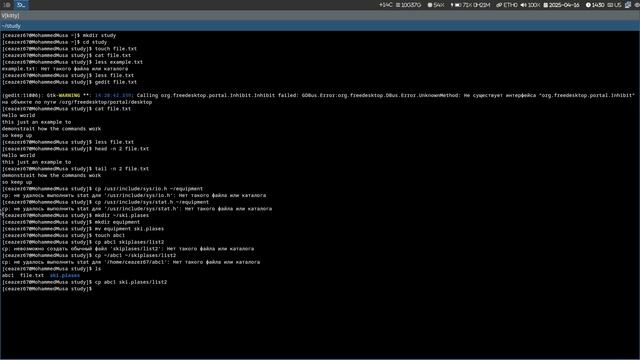Open the ETH0 network indicator
The height and width of the screenshot is (360, 640).
[x=507, y=5]
